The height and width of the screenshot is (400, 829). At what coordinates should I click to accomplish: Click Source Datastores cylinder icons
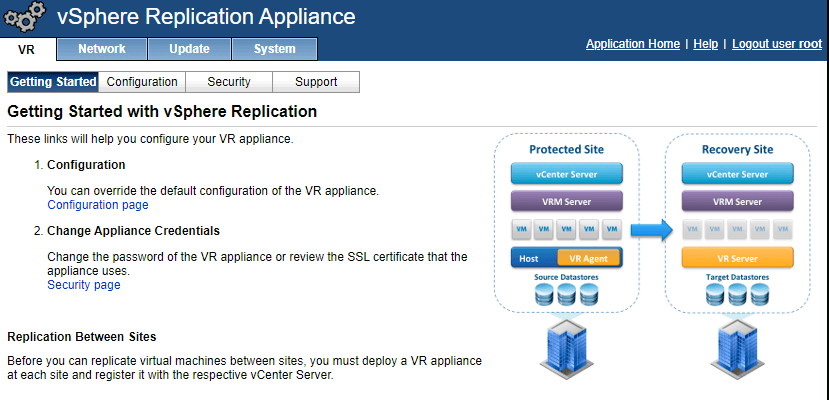567,295
